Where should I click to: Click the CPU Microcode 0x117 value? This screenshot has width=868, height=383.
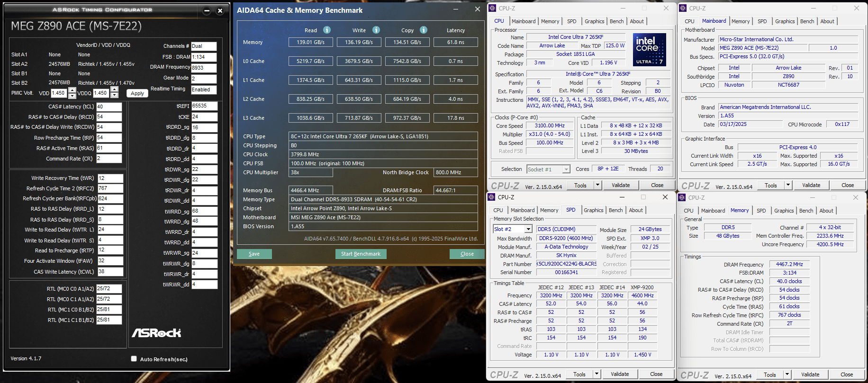[x=842, y=125]
